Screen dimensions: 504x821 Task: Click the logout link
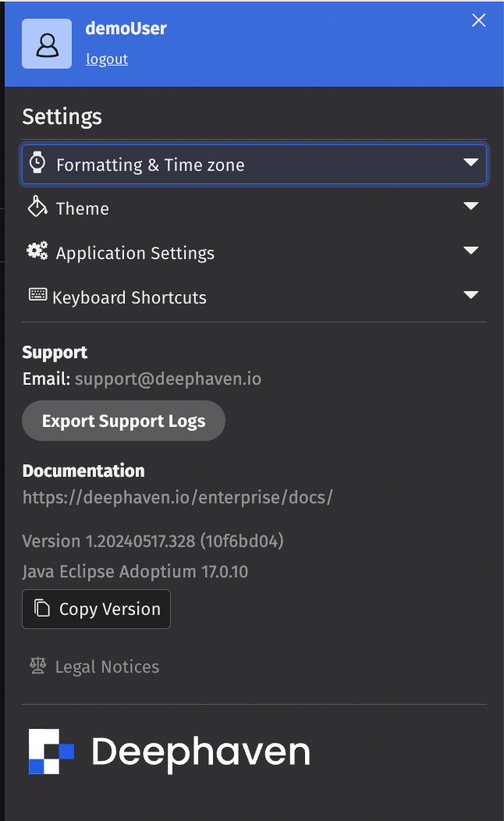107,59
